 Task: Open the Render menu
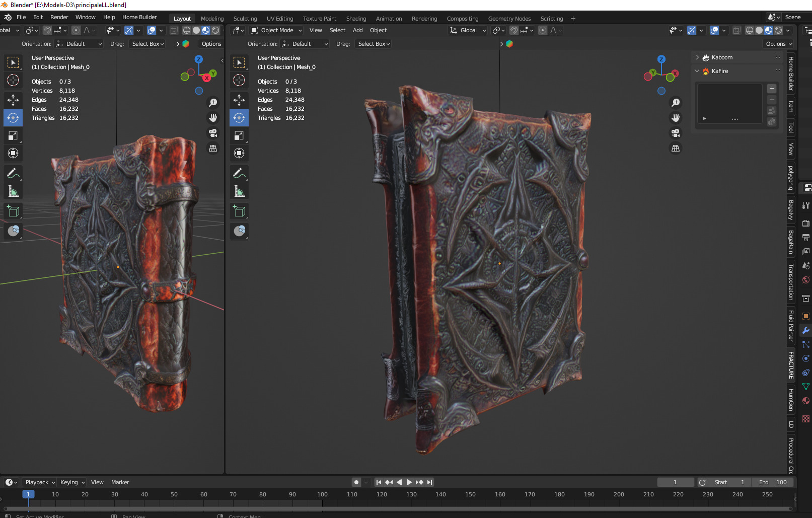59,17
